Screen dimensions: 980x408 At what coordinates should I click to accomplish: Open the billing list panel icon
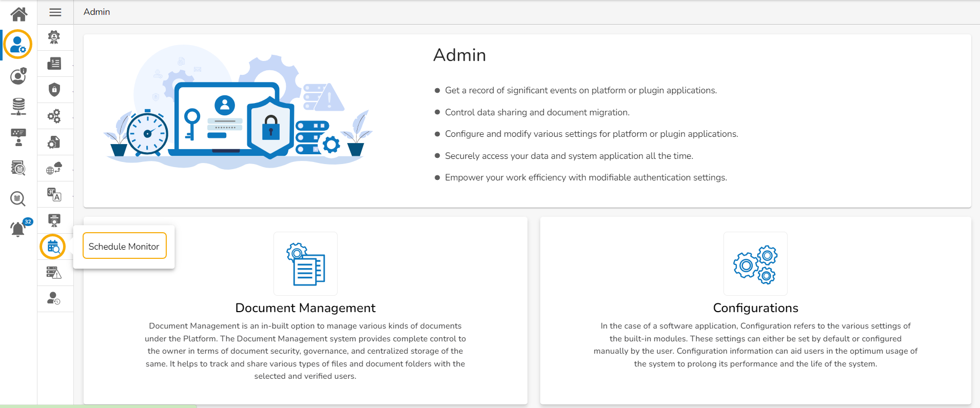(x=54, y=64)
